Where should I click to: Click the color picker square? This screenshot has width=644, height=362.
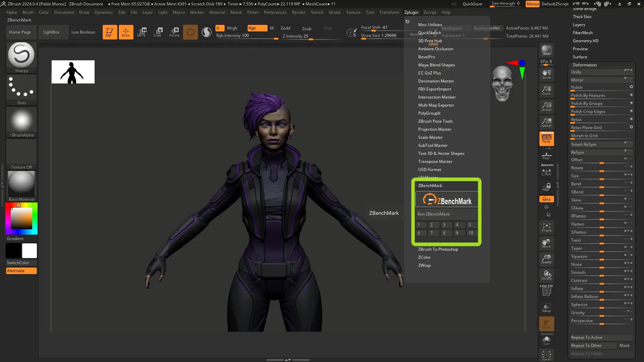(21, 219)
